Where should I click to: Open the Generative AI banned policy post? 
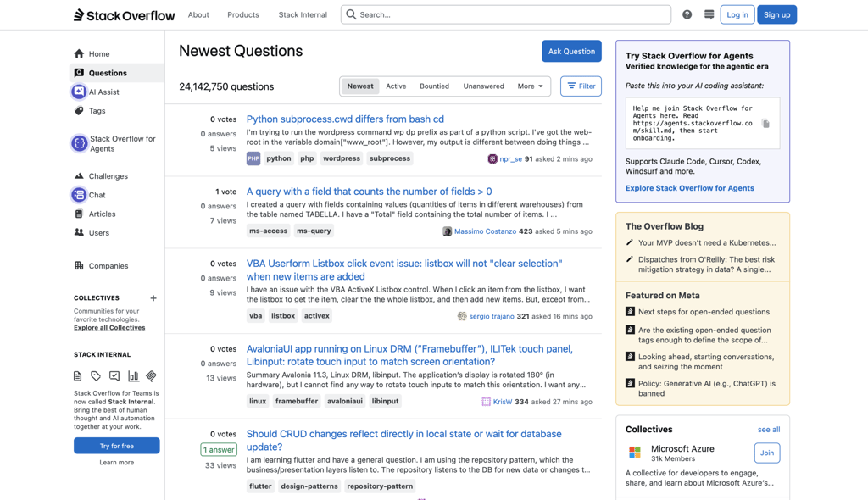click(707, 389)
